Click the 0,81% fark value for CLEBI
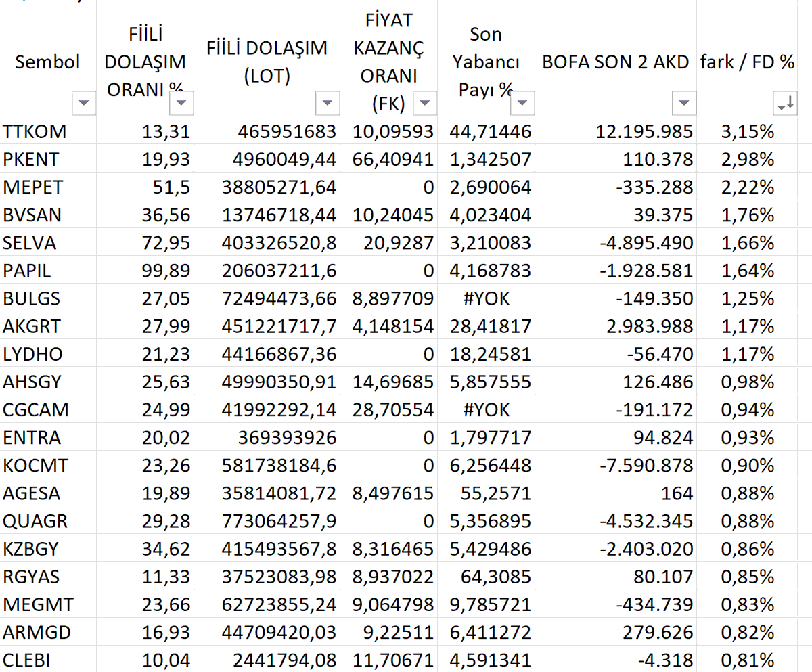812x672 pixels. [x=748, y=660]
